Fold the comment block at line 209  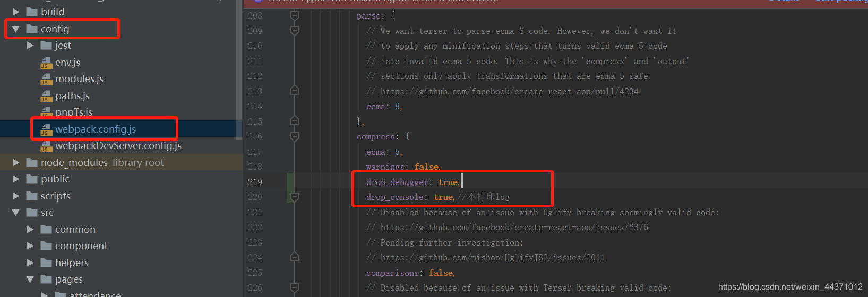tap(295, 31)
